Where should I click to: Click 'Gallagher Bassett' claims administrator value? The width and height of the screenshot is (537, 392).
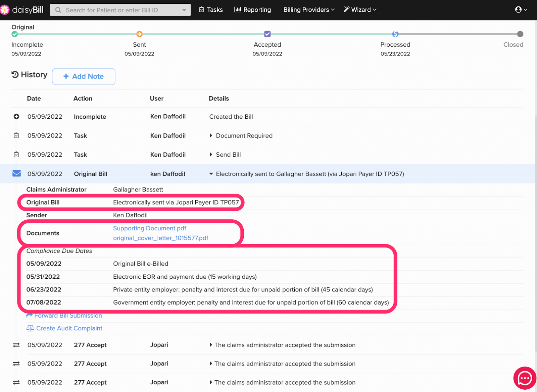138,189
